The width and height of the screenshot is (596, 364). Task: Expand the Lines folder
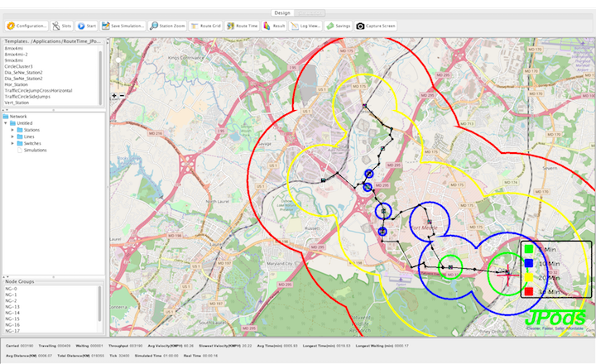[x=12, y=137]
